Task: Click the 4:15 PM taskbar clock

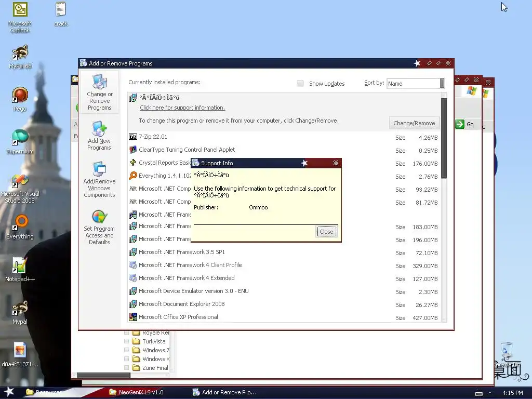Action: click(512, 393)
